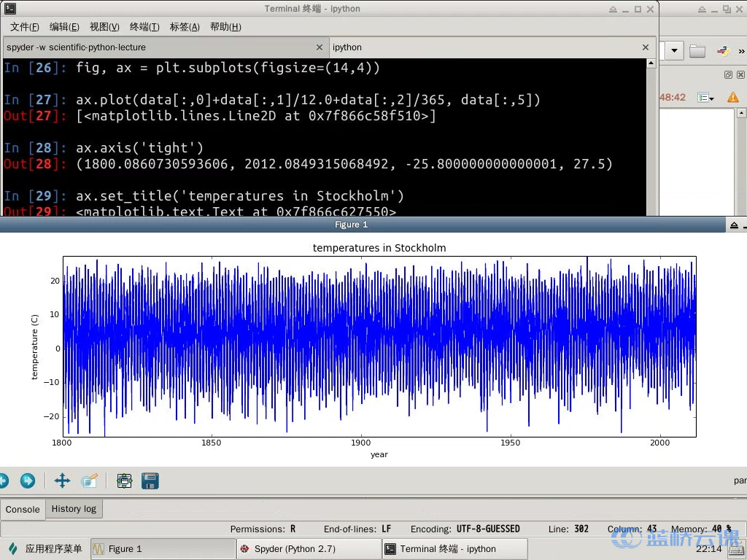The width and height of the screenshot is (747, 560).
Task: Open the 终端(T) menu in terminal
Action: click(x=144, y=27)
